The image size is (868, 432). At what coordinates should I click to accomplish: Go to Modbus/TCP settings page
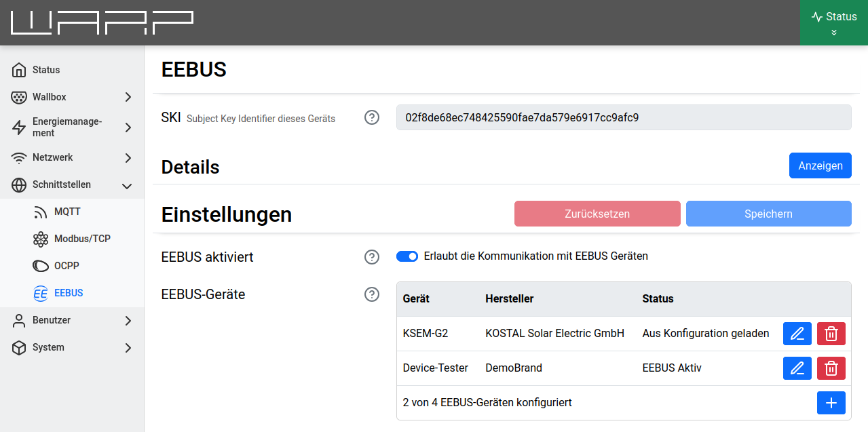(x=81, y=239)
